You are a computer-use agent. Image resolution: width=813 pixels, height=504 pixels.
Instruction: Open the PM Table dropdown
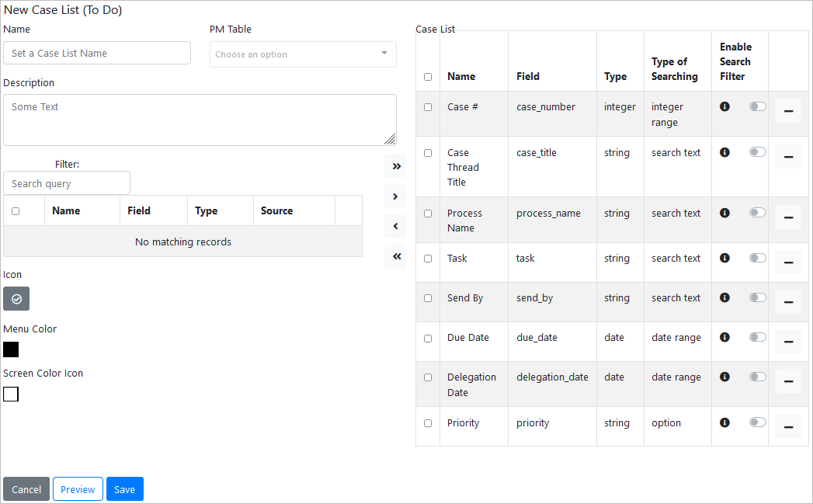pos(303,54)
